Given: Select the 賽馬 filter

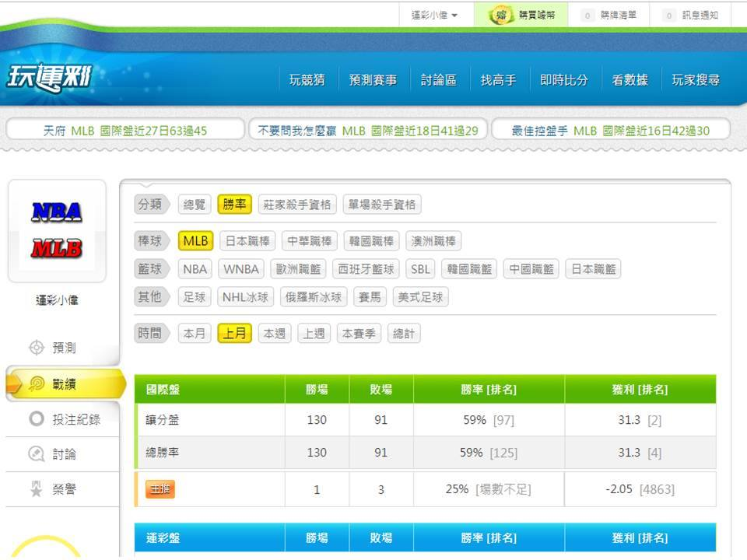Looking at the screenshot, I should tap(370, 296).
